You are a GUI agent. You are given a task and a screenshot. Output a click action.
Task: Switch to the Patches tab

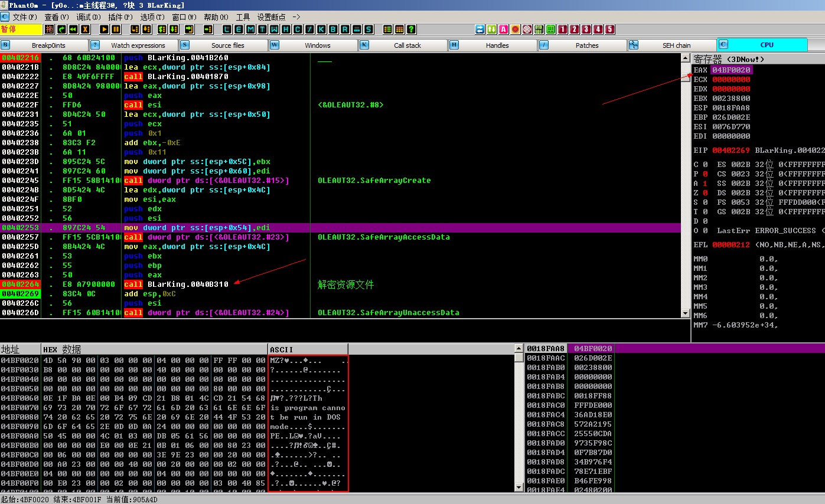[x=583, y=45]
